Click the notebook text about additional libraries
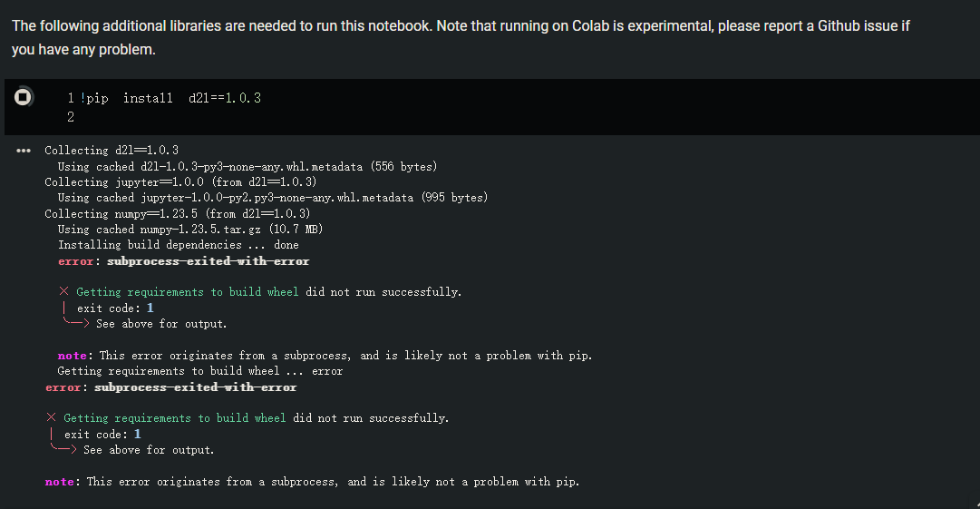This screenshot has height=509, width=980. coord(461,37)
